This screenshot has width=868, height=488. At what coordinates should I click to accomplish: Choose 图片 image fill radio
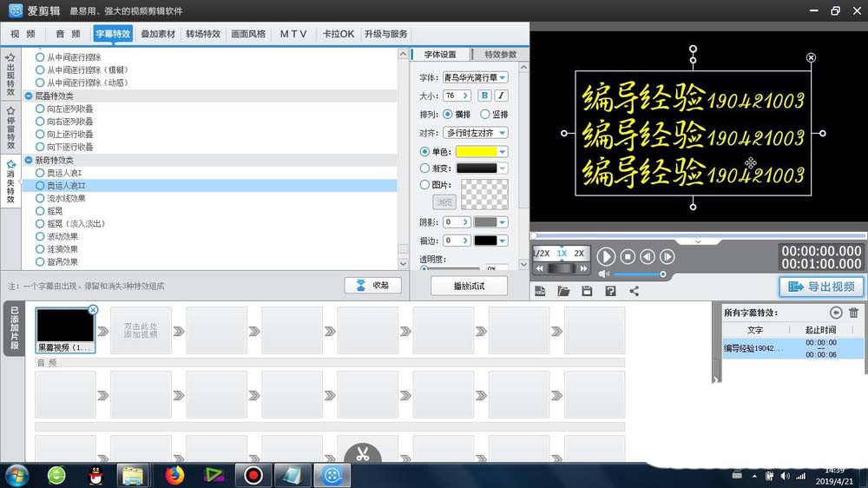point(424,184)
